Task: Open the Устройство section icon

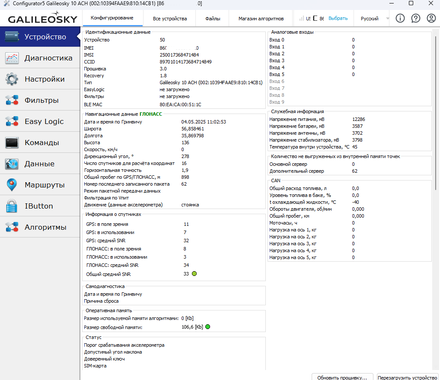Action: coord(12,36)
